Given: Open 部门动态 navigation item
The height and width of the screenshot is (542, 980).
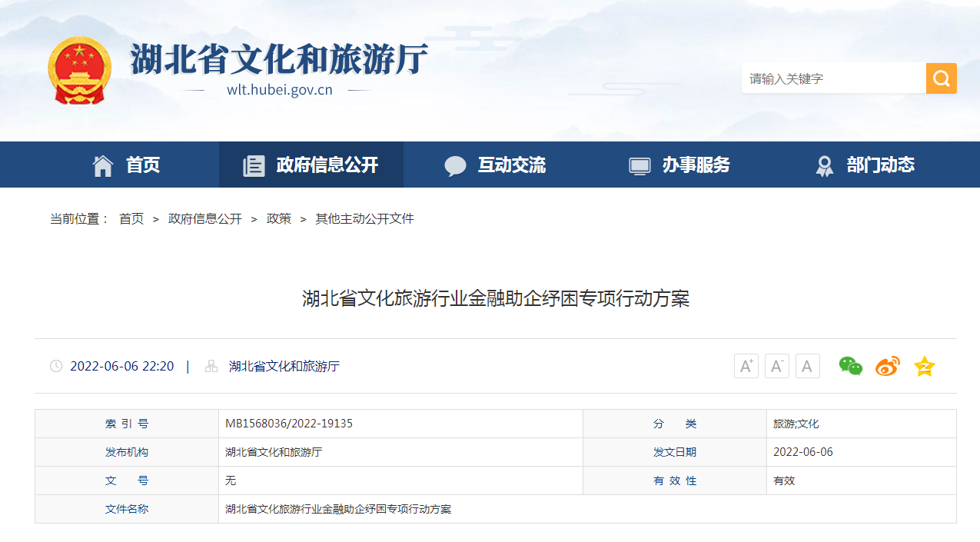Looking at the screenshot, I should click(865, 165).
